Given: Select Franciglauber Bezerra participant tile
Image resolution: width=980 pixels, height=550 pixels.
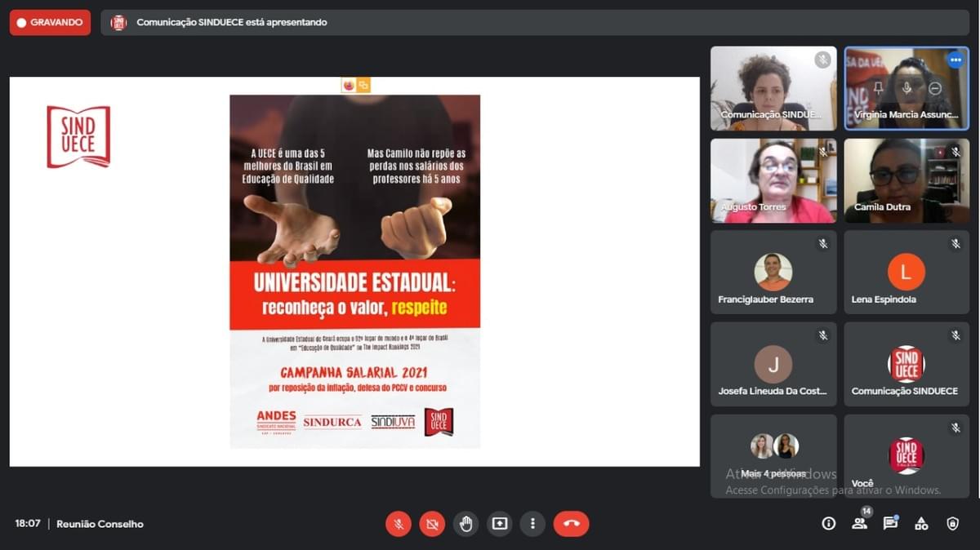Looking at the screenshot, I should (x=773, y=273).
